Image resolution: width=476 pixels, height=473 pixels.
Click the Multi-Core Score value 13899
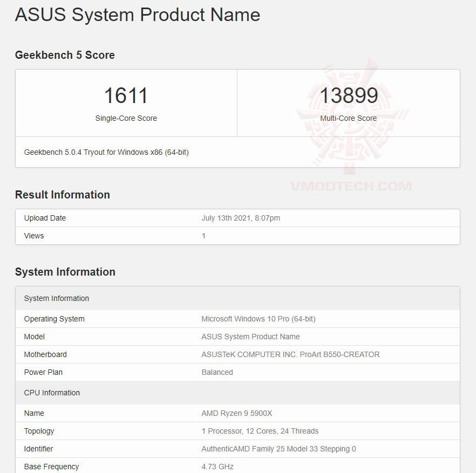point(349,95)
